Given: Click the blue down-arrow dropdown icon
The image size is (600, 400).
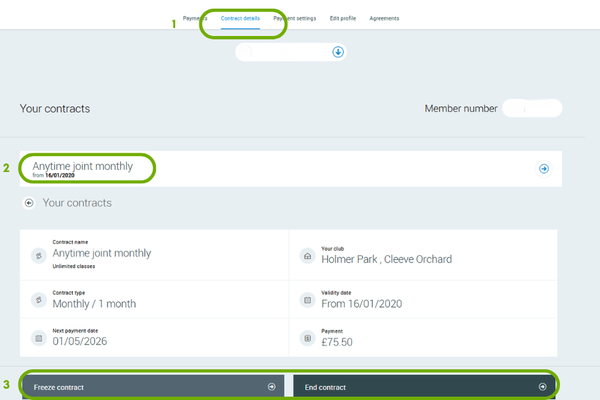Looking at the screenshot, I should tap(338, 51).
